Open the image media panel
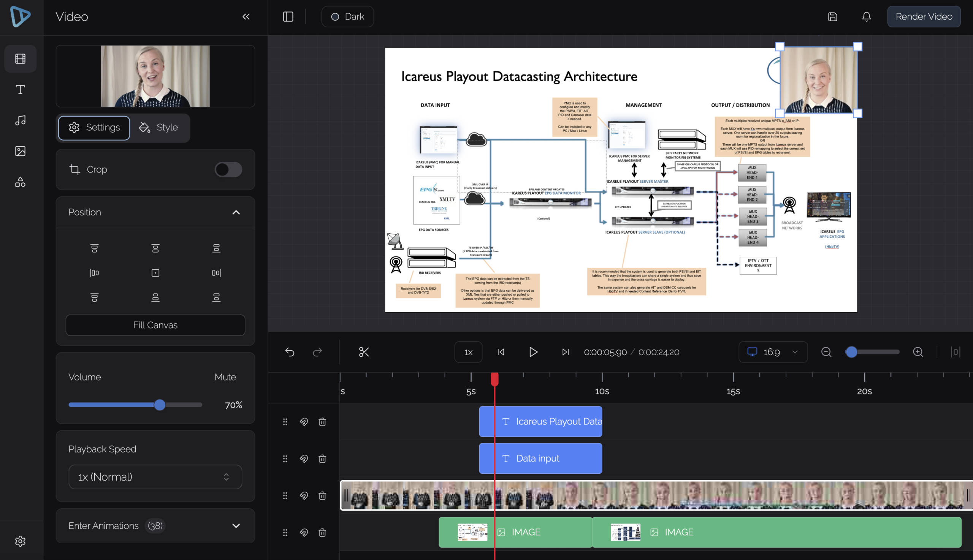 (21, 151)
